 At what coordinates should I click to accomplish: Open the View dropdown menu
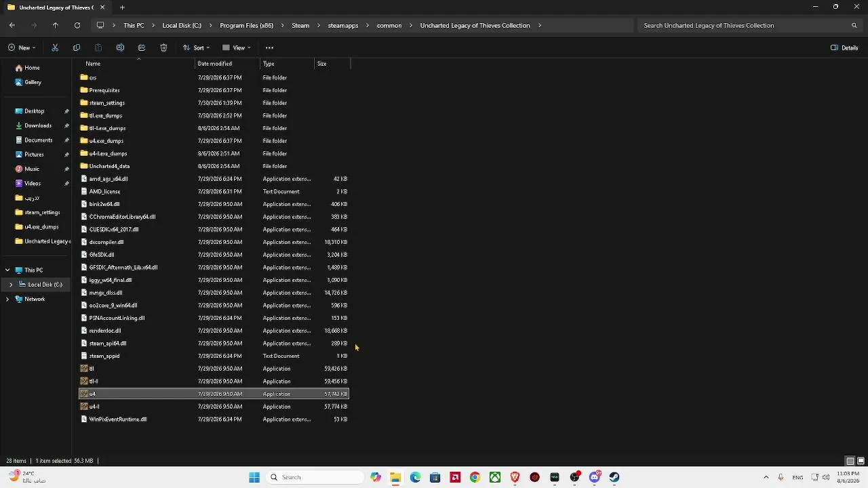[x=236, y=47]
